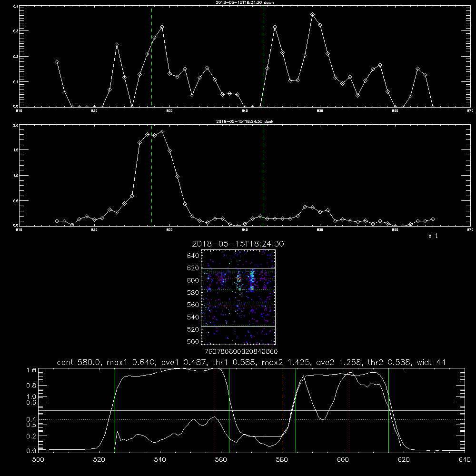This screenshot has width=476, height=476.
Task: Click the '2.0' y-axis label of dusk plot
Action: (x=16, y=125)
